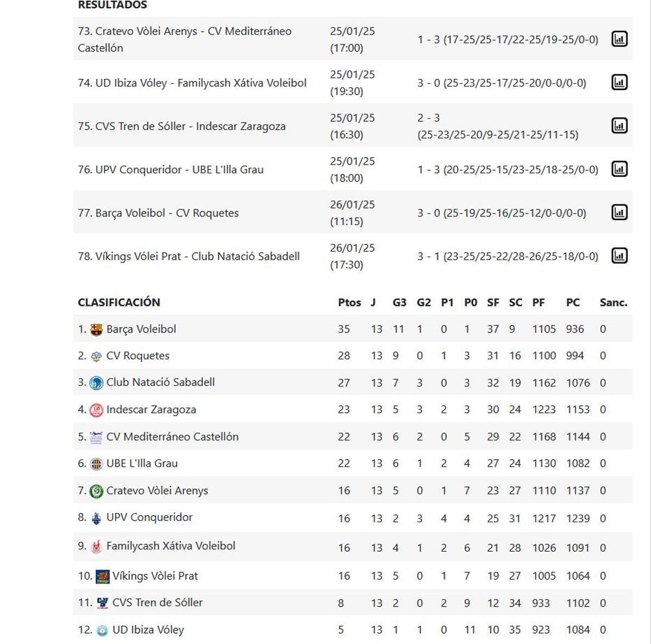Screen dimensions: 652x644
Task: Select match 77 Barça Voleibol - CV Roquetes
Action: (x=159, y=212)
